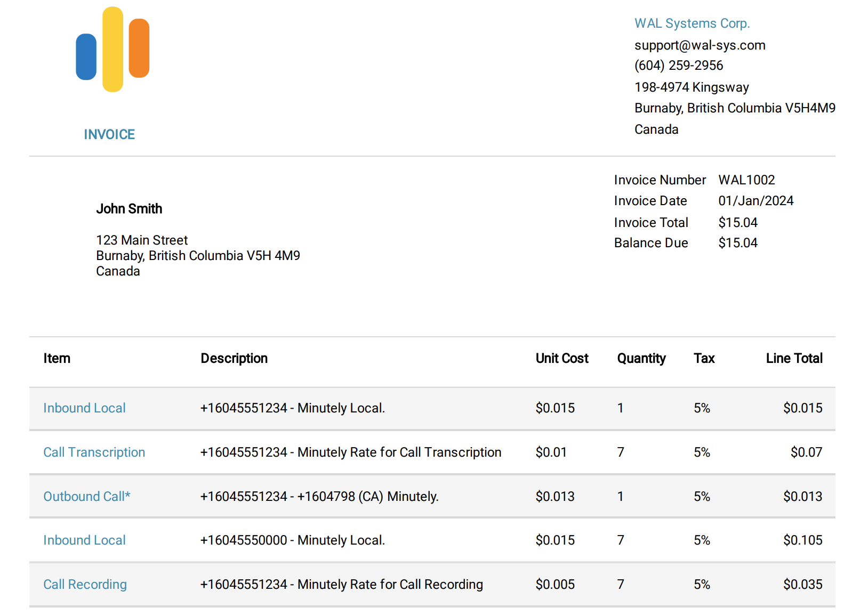Click the Tax column header
868x616 pixels.
704,358
